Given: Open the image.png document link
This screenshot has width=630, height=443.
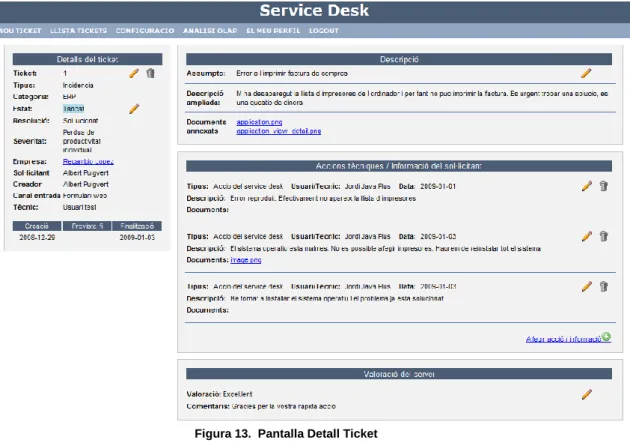Looking at the screenshot, I should point(246,260).
